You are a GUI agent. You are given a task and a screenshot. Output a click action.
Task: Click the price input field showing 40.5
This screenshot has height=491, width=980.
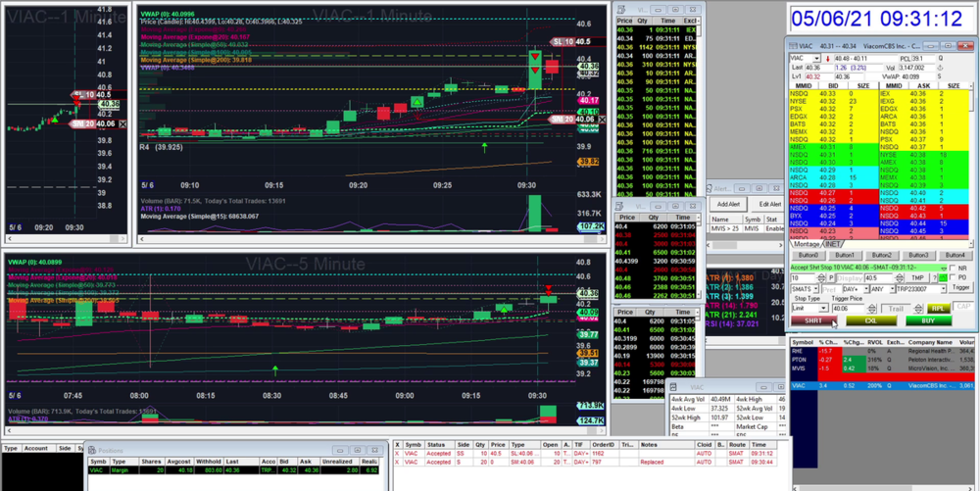(x=879, y=277)
